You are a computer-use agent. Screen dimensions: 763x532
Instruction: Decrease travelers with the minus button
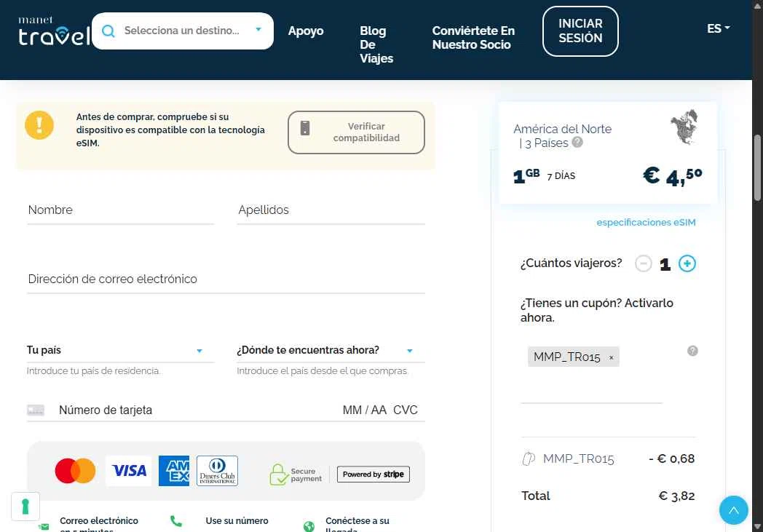coord(644,263)
